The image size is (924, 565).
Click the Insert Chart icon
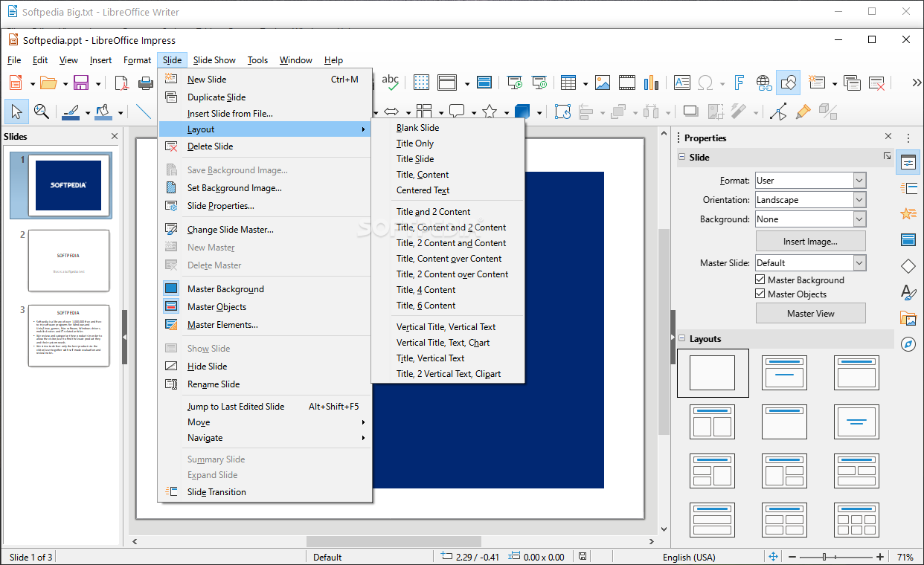coord(652,83)
